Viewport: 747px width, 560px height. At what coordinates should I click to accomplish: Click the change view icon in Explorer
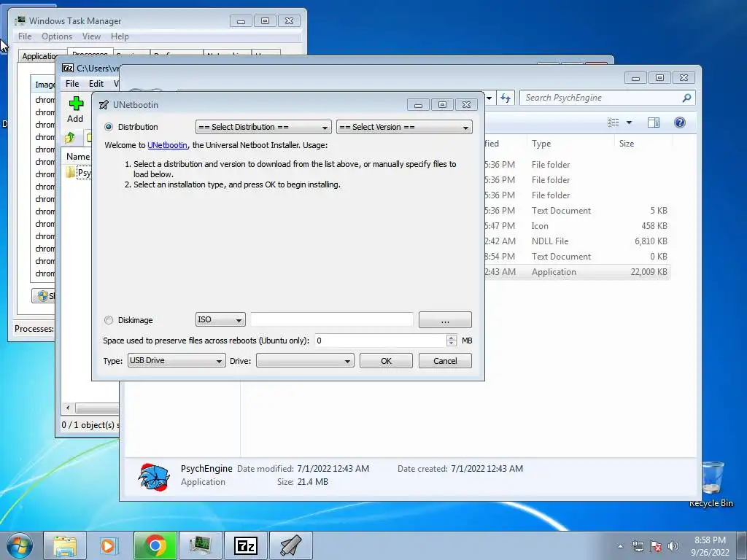coord(613,122)
